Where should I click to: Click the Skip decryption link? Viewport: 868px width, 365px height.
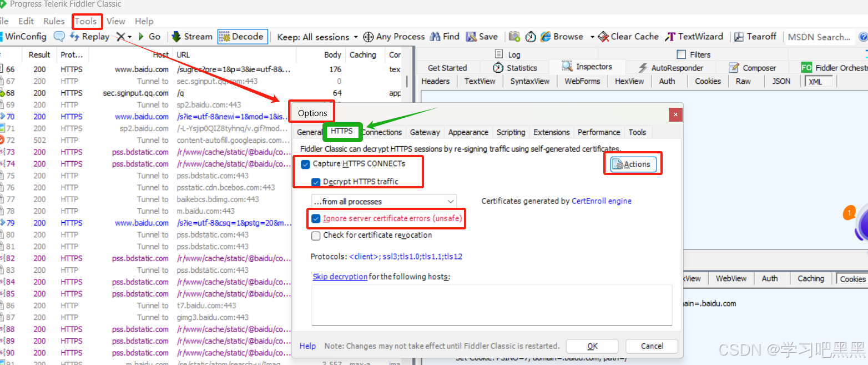click(x=340, y=277)
